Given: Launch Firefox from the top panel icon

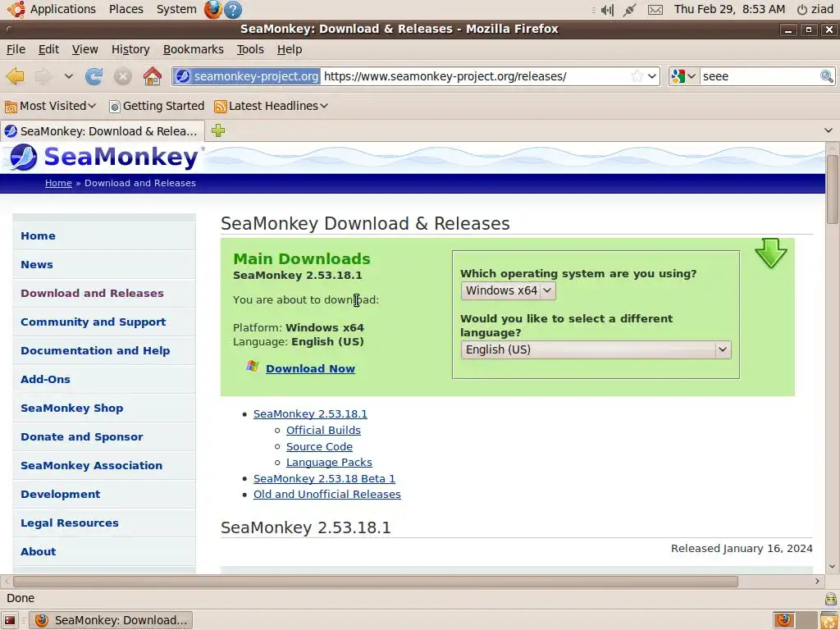Looking at the screenshot, I should 212,10.
